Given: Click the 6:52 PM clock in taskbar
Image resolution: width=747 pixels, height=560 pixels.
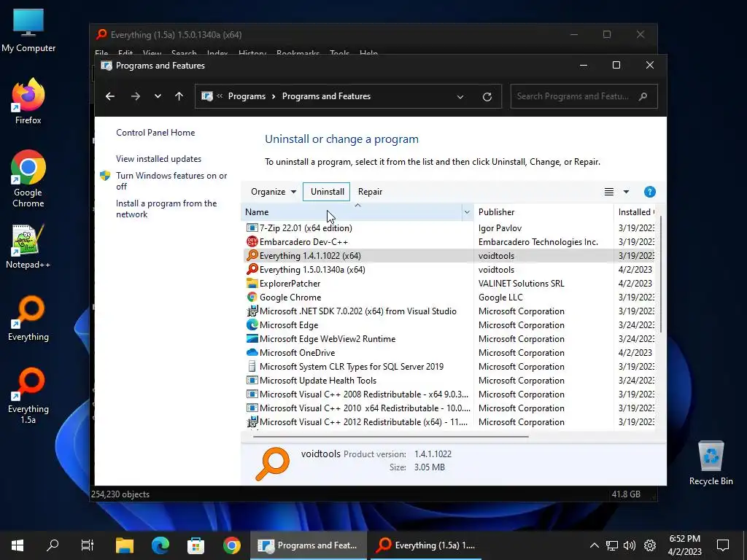Looking at the screenshot, I should coord(684,539).
